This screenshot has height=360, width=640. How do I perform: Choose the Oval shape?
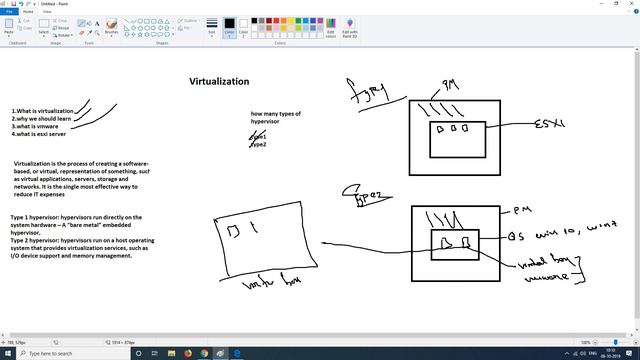[140, 21]
